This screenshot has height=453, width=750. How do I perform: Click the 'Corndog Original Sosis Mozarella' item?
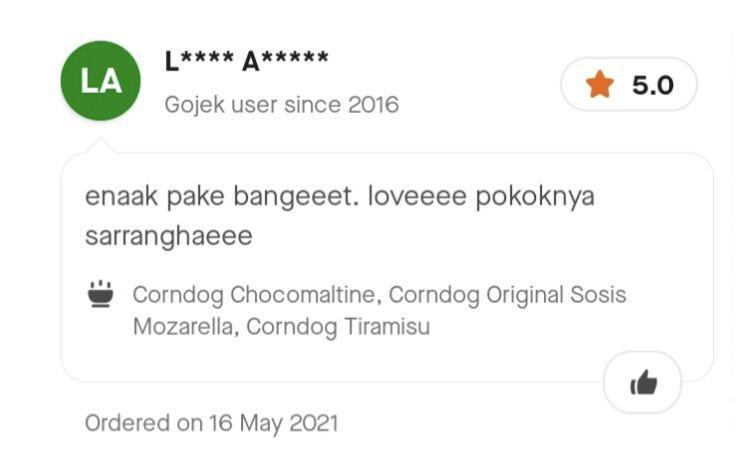[380, 310]
